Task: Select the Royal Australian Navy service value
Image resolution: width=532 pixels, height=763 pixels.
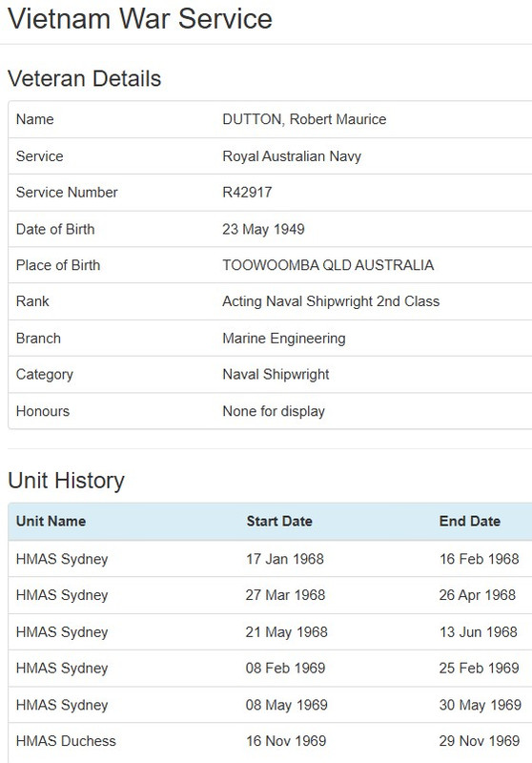Action: [x=292, y=156]
